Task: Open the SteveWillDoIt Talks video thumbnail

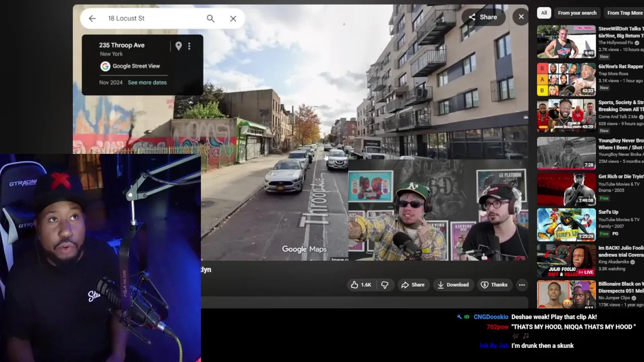Action: click(x=566, y=42)
